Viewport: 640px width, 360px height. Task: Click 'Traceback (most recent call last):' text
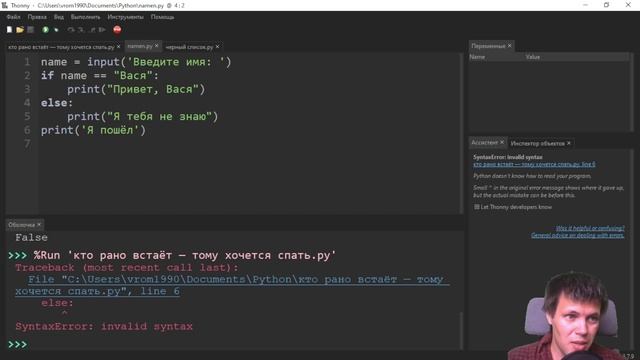click(127, 268)
